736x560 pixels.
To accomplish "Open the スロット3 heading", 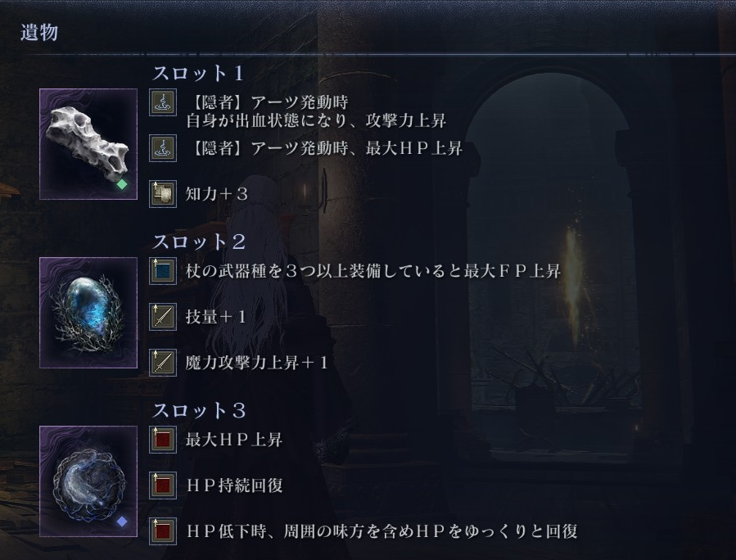I will 199,410.
